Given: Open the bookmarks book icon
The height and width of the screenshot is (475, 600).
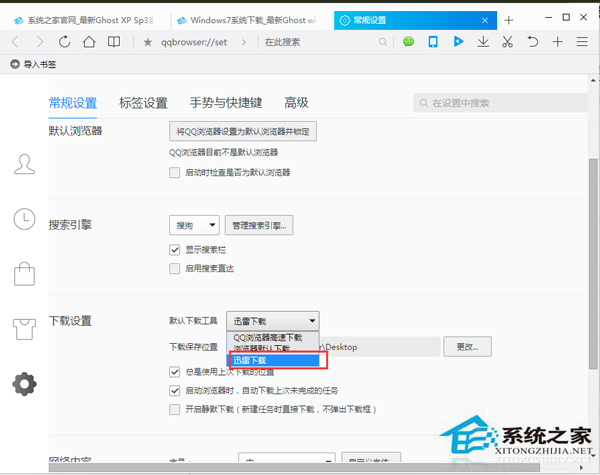Looking at the screenshot, I should pos(114,42).
